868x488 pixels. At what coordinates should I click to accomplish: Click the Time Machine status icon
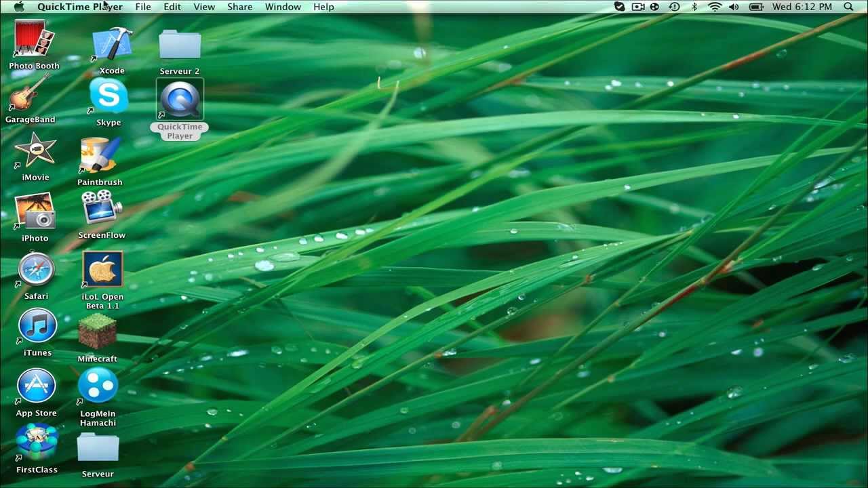pos(674,7)
